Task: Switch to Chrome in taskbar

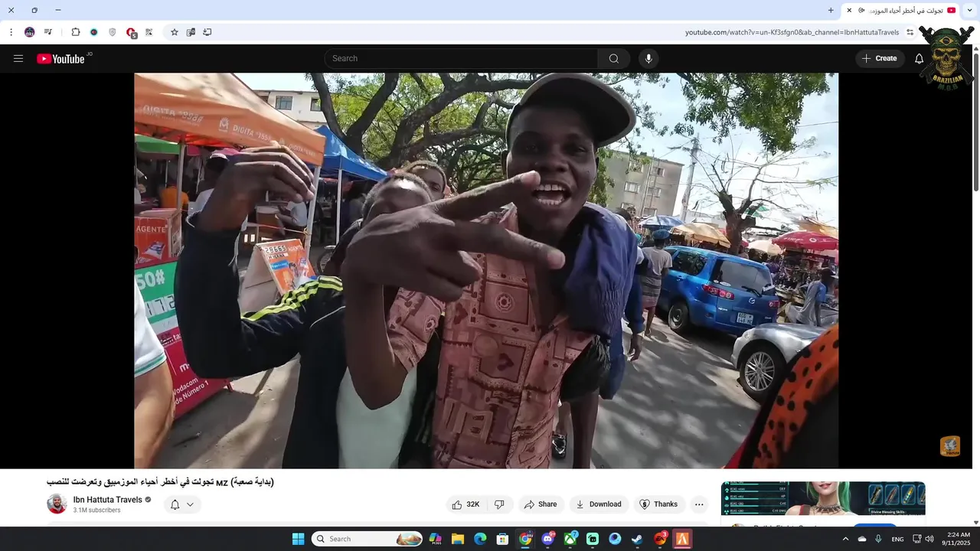Action: point(525,539)
